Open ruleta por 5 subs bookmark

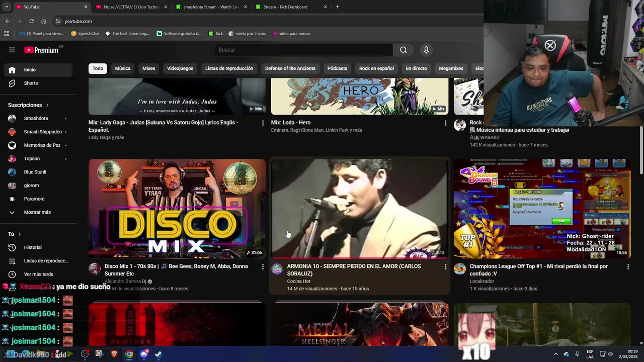coord(247,34)
